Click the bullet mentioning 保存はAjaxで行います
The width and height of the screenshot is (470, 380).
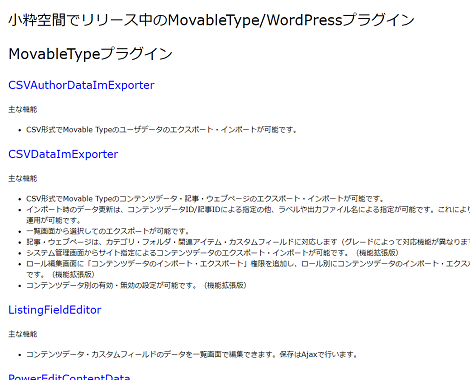192,354
